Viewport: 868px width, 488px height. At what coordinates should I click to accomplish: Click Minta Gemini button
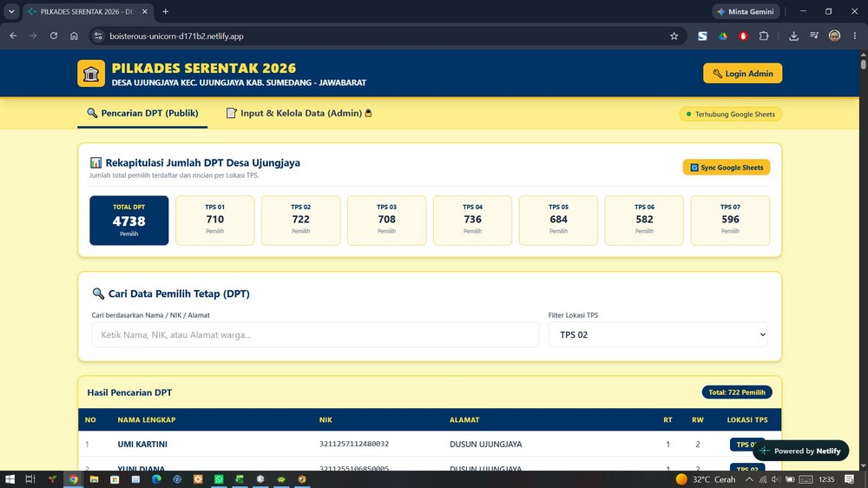point(746,11)
